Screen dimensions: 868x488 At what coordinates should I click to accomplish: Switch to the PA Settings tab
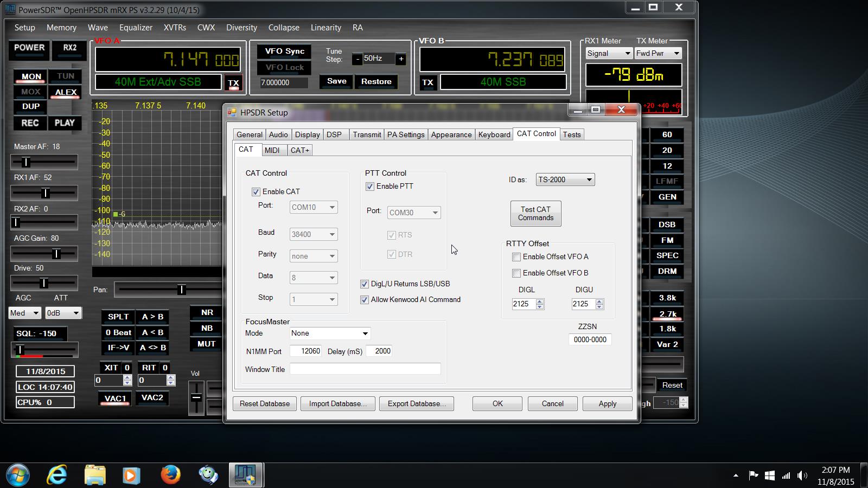point(406,134)
